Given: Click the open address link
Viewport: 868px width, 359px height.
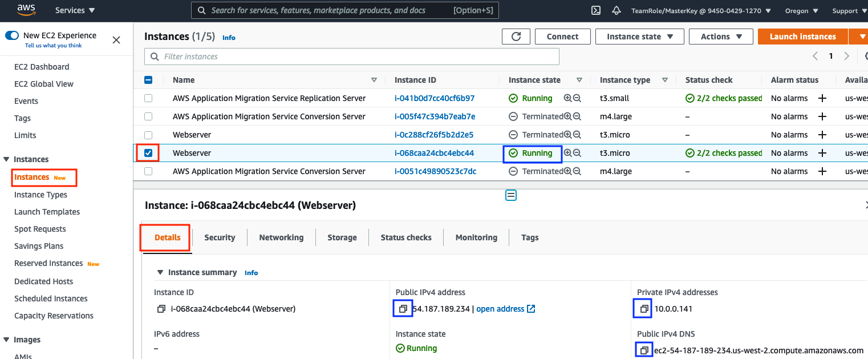Looking at the screenshot, I should point(505,309).
